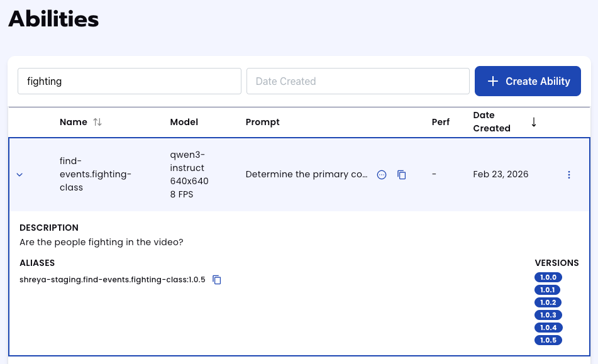
Task: Show full prompt via ellipsis icon
Action: pyautogui.click(x=381, y=175)
